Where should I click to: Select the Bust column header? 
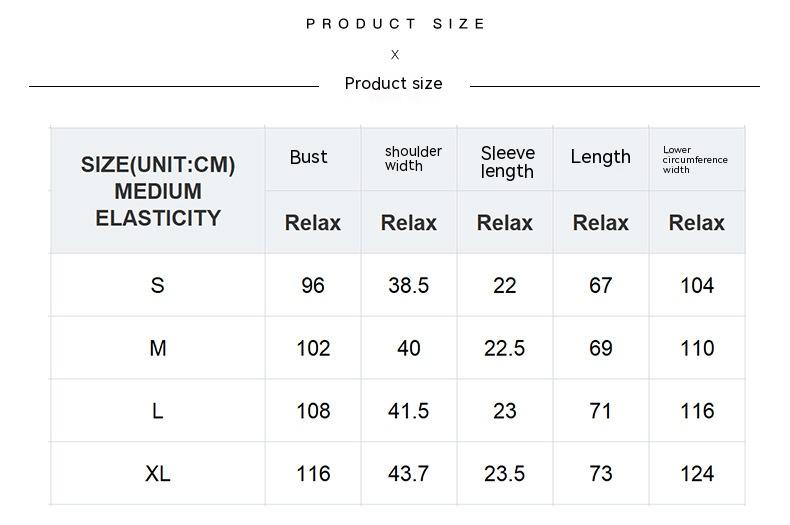(309, 157)
